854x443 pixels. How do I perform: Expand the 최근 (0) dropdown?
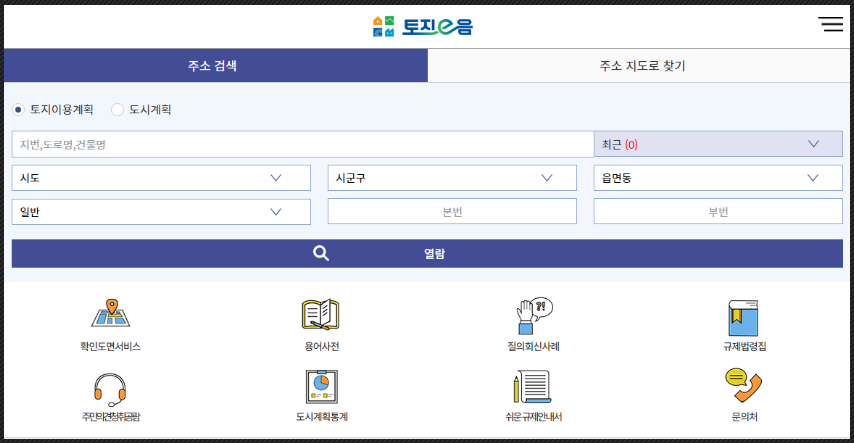coord(718,144)
